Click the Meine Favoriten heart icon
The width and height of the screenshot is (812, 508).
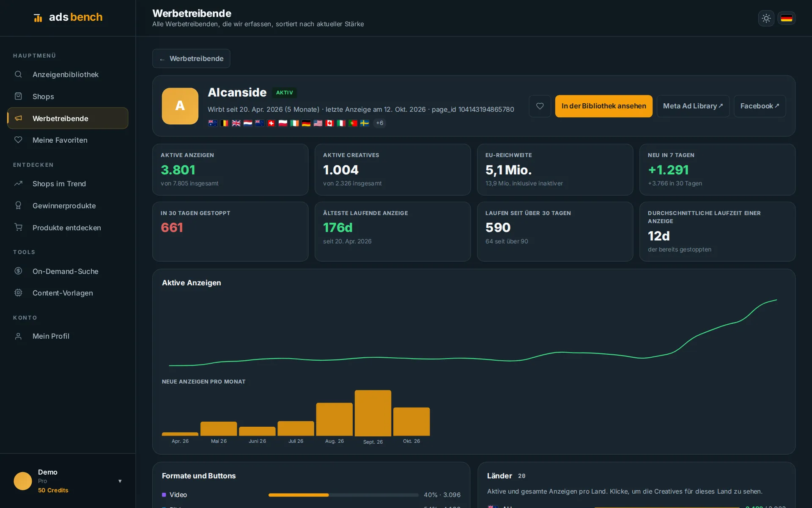pos(18,140)
